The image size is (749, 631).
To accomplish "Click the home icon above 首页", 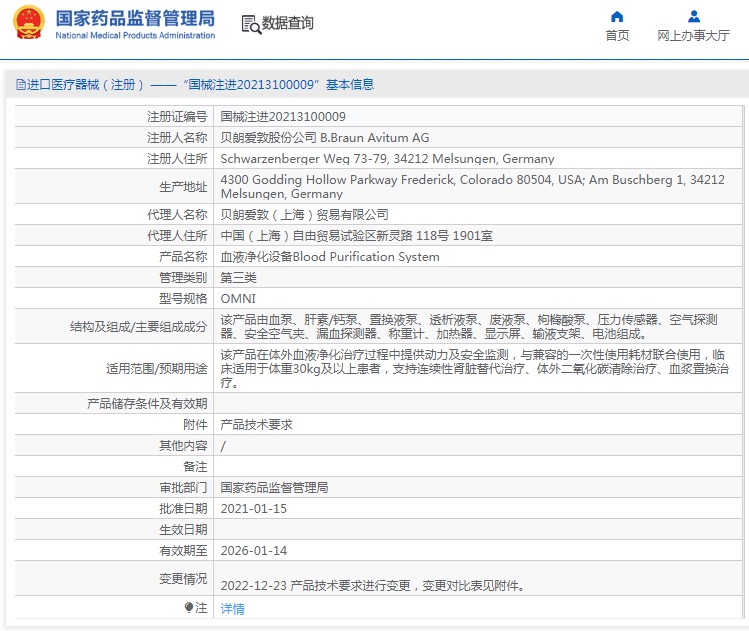I will click(x=617, y=17).
